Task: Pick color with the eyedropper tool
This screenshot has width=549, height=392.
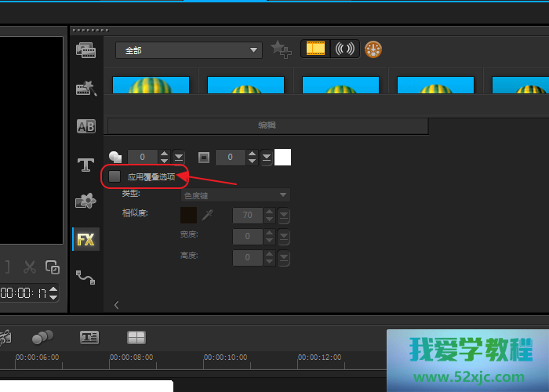Action: click(208, 215)
